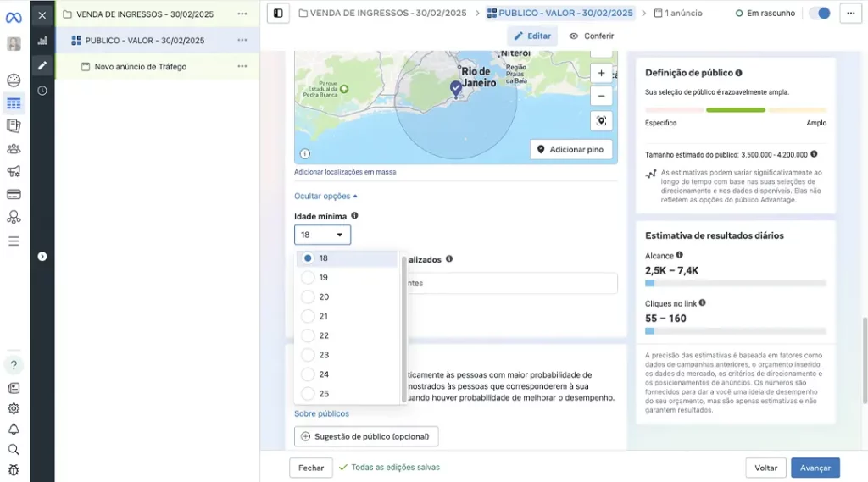This screenshot has width=868, height=482.
Task: Toggle the ad set status switch
Action: coord(819,14)
